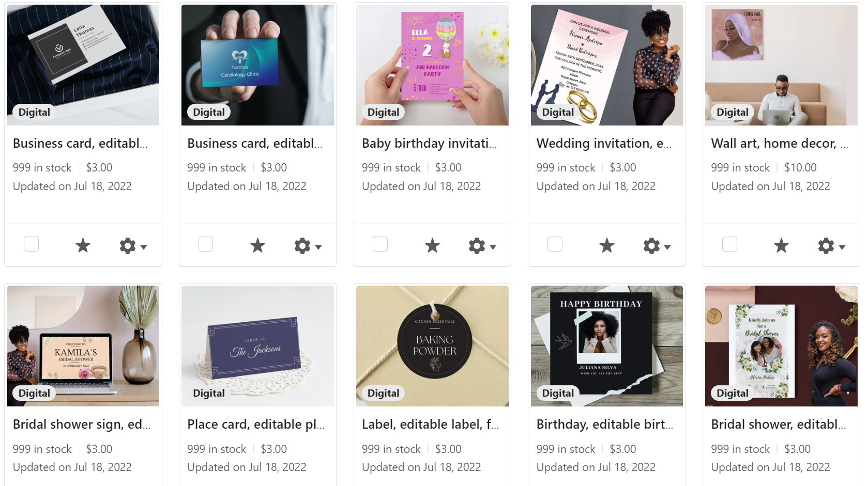Screen dimensions: 868x486
Task: Star the Wedding invitation listing
Action: 606,245
